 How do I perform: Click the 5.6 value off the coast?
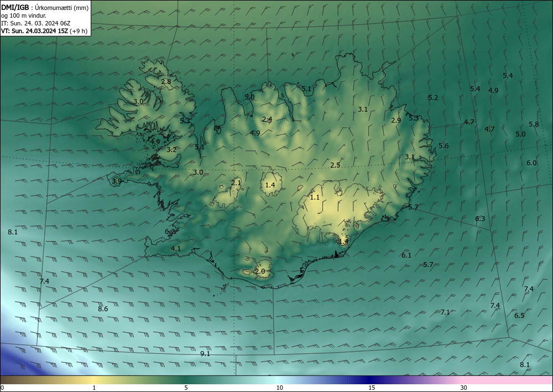tap(444, 145)
